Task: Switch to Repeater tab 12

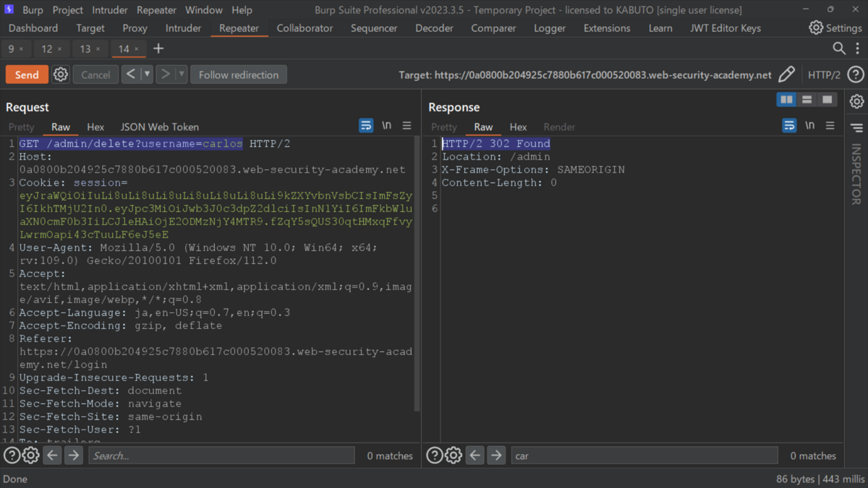Action: tap(47, 49)
